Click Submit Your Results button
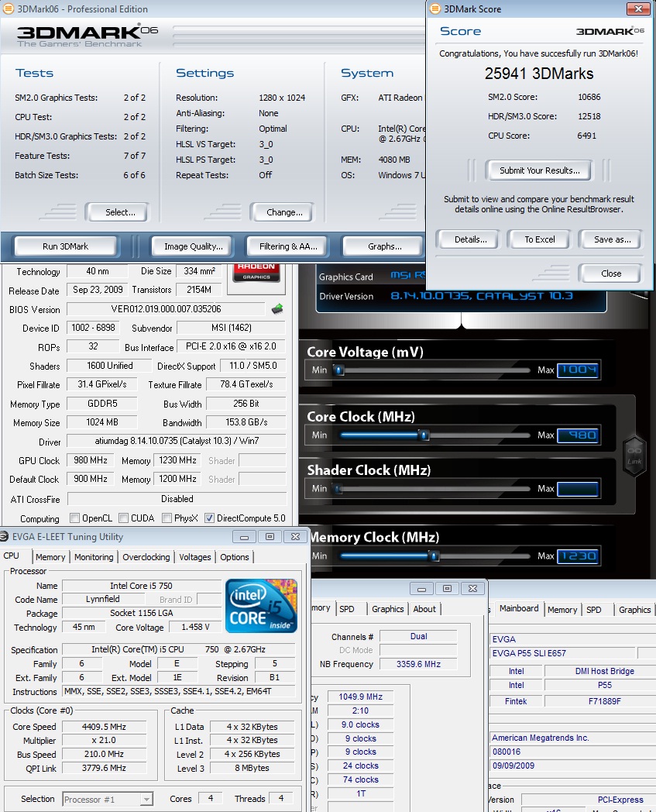 (539, 170)
